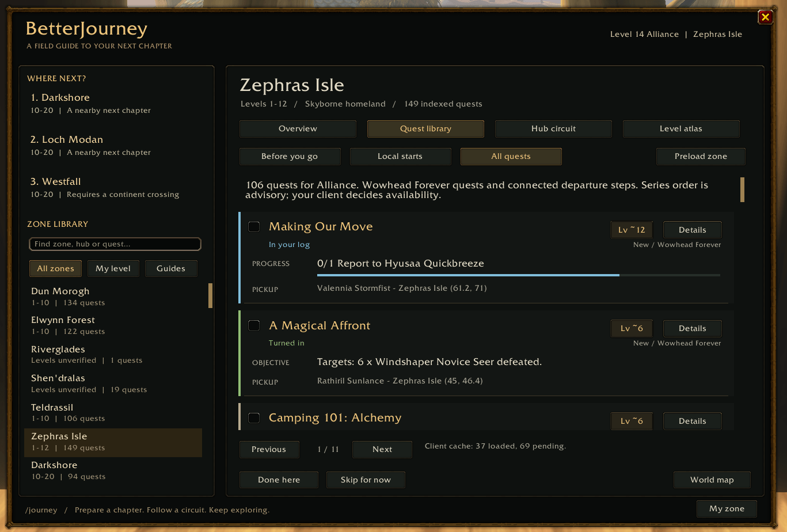Screen dimensions: 787x532
Task: Click the Skip for now button
Action: coord(366,480)
